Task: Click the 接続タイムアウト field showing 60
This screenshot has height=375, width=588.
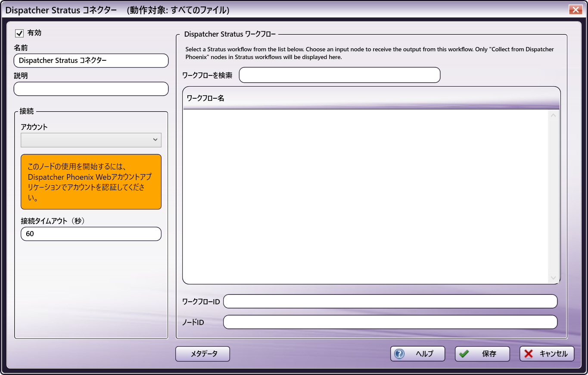Action: pyautogui.click(x=91, y=234)
